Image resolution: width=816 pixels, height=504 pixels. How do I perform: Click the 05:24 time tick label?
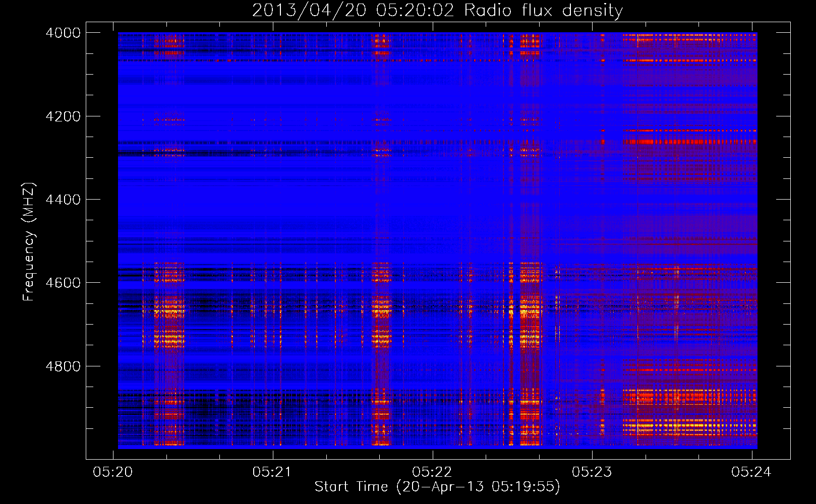click(751, 472)
